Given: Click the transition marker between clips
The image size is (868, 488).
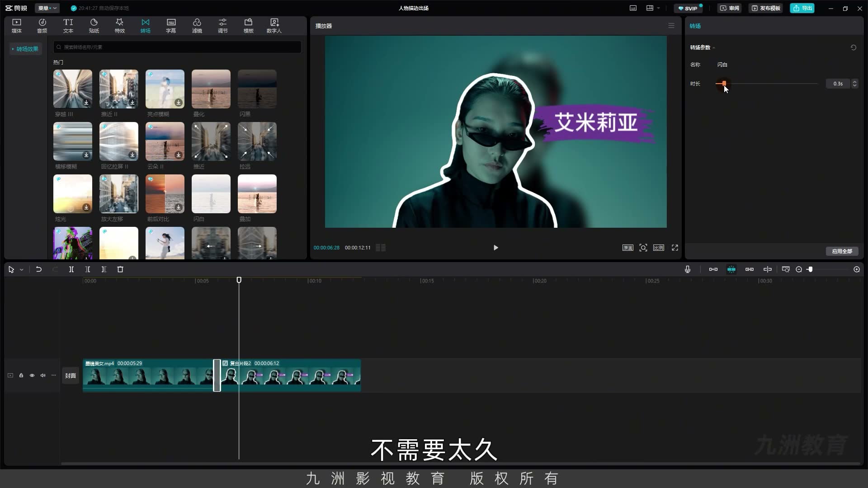Looking at the screenshot, I should (217, 375).
